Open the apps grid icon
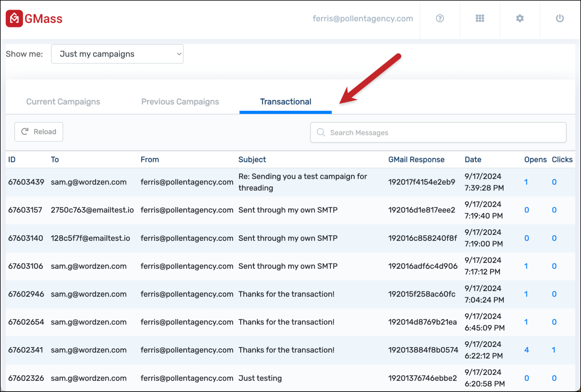The width and height of the screenshot is (581, 392). click(480, 18)
